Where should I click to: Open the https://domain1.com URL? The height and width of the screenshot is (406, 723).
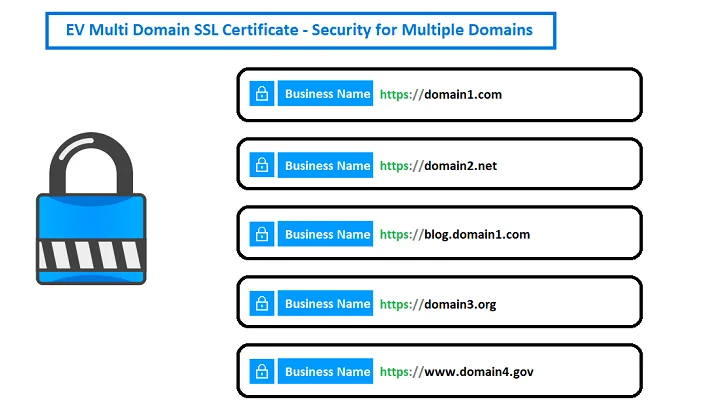(440, 95)
